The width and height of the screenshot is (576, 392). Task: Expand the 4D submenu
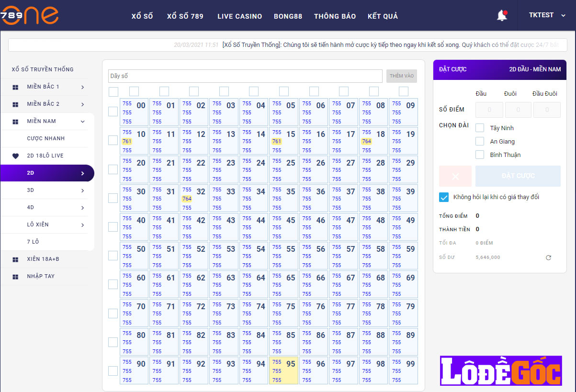pos(82,208)
